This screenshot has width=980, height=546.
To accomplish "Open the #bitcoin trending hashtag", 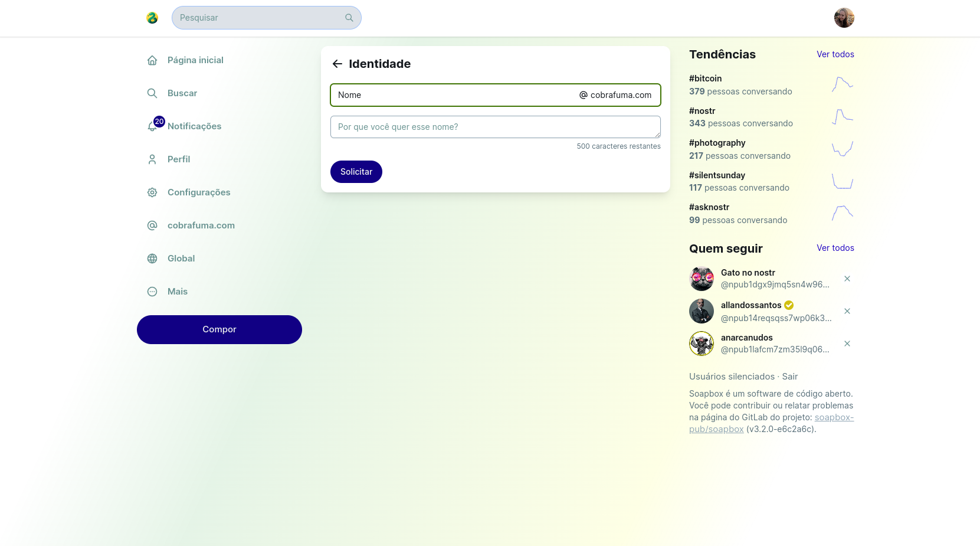I will [x=705, y=79].
